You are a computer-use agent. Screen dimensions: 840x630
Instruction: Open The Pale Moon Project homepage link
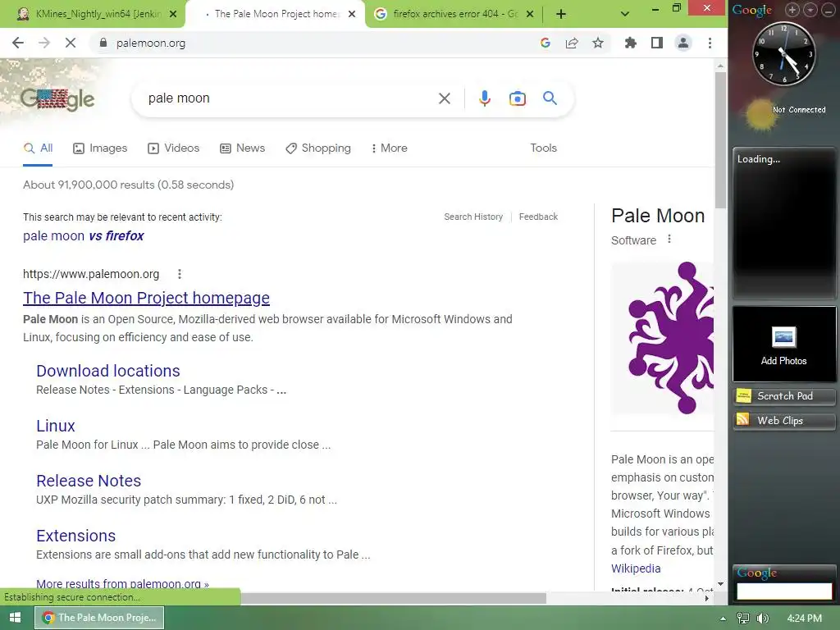tap(146, 298)
